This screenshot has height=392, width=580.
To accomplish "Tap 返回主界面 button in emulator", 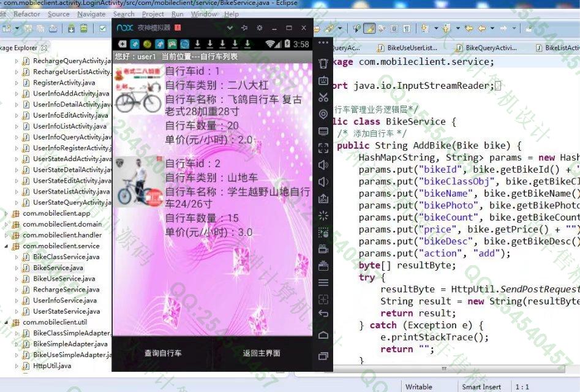I will click(x=262, y=353).
